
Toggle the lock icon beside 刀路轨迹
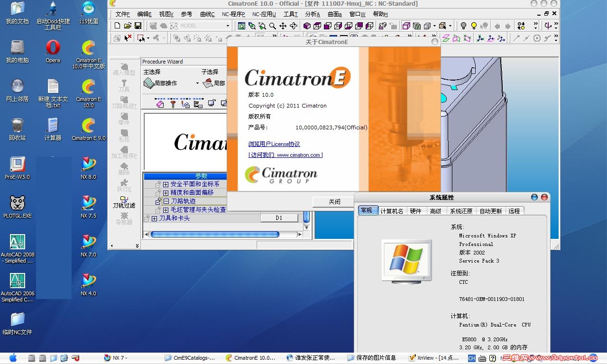pos(158,201)
